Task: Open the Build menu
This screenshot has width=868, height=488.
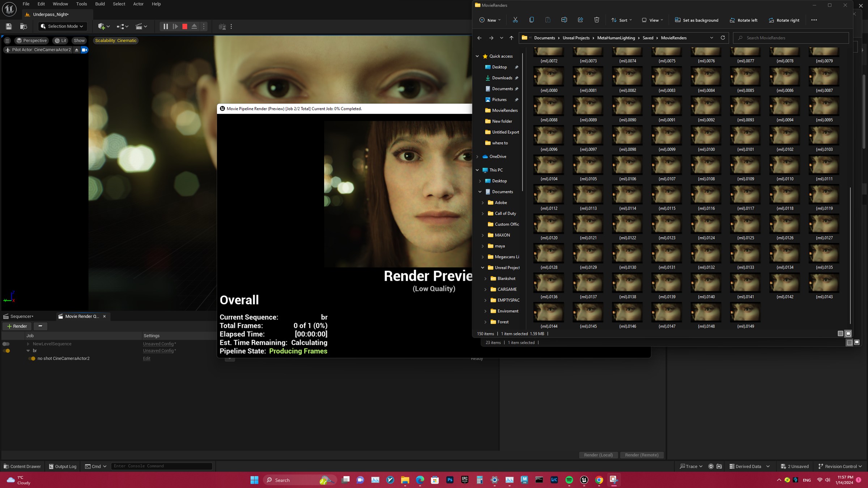Action: click(x=100, y=4)
